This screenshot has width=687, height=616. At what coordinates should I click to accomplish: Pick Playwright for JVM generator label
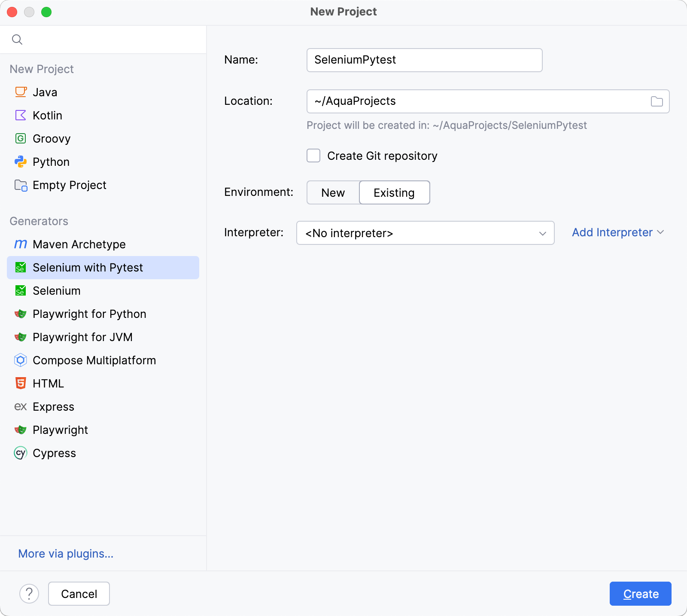click(83, 337)
